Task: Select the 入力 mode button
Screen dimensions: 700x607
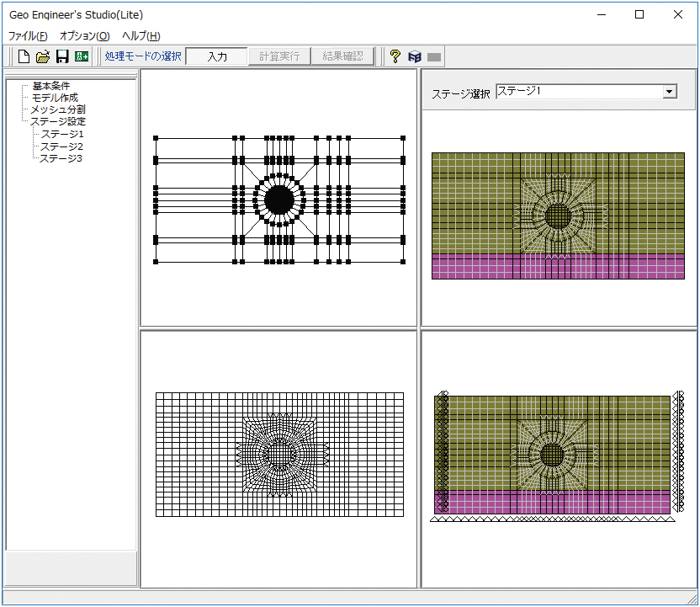Action: [217, 56]
